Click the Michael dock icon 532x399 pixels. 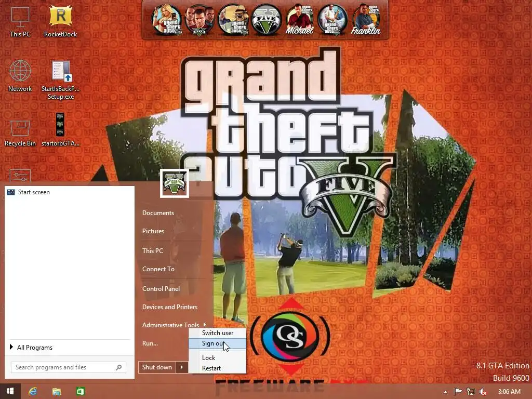click(x=300, y=20)
